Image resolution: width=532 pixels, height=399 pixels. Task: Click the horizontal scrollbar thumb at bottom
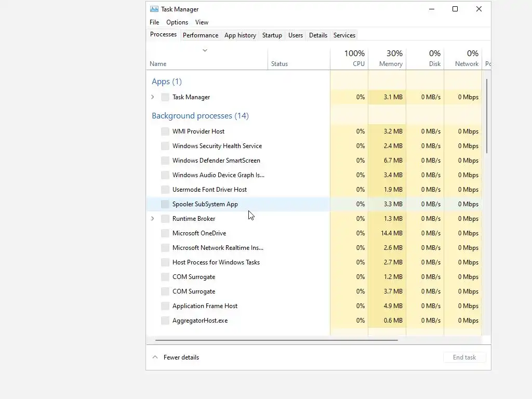click(x=276, y=340)
